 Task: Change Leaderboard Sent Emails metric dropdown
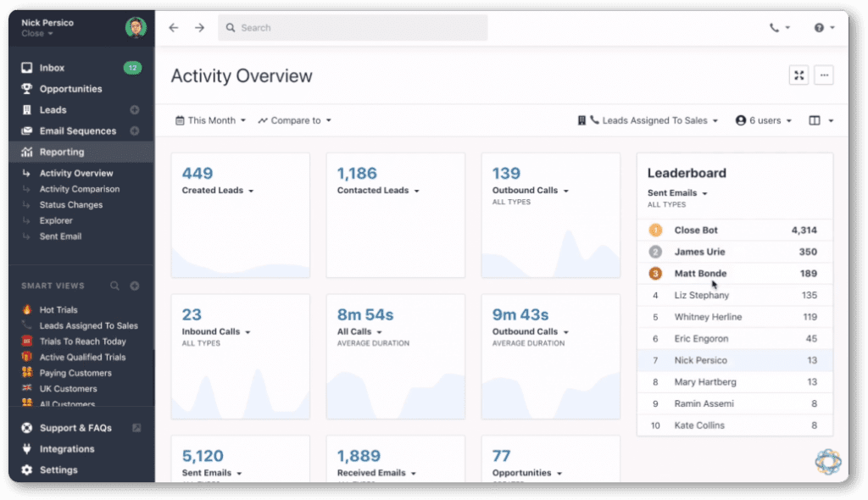pos(677,194)
